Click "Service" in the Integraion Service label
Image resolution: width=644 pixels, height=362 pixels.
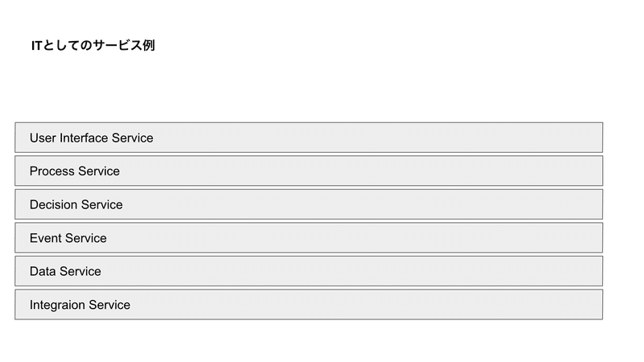click(109, 305)
